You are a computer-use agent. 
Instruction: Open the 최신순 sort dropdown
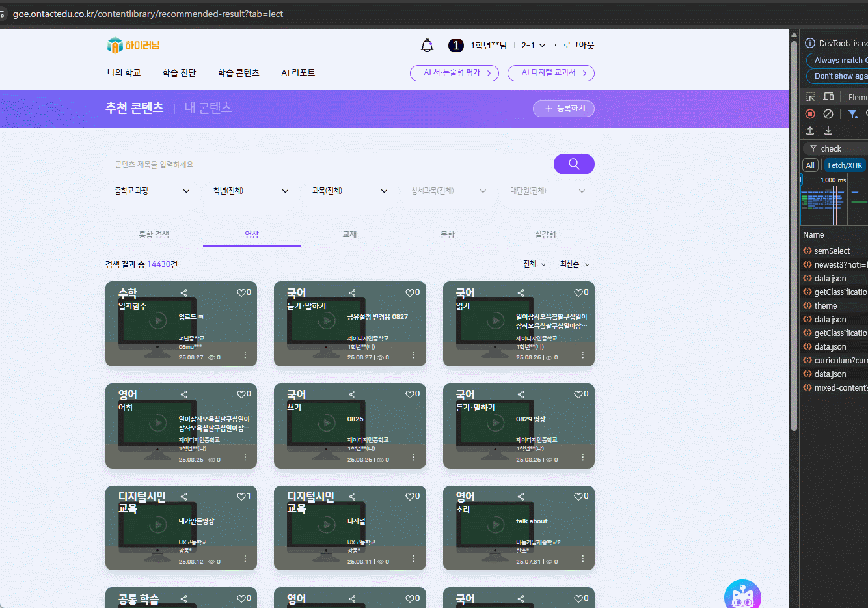point(575,264)
